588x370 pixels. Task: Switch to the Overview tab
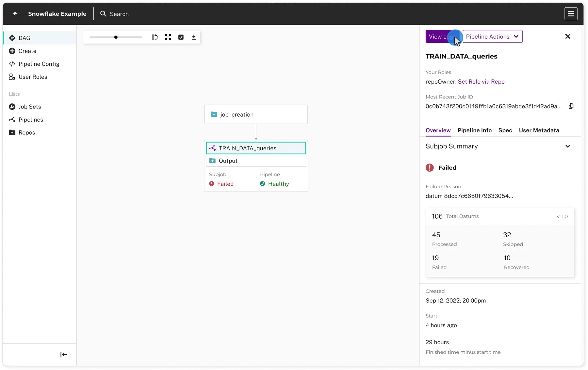click(x=438, y=130)
